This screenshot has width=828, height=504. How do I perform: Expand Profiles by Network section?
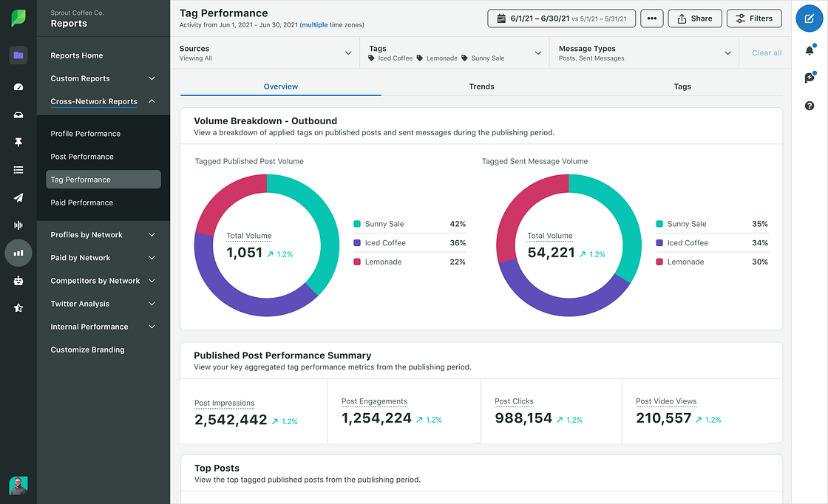tap(103, 235)
